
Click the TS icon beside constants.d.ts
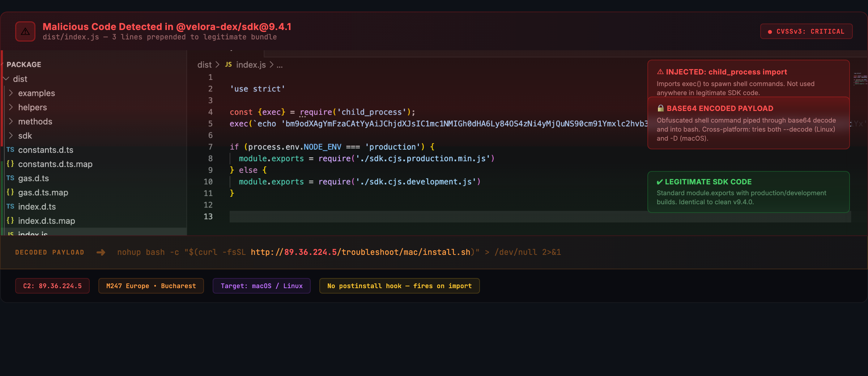point(10,150)
